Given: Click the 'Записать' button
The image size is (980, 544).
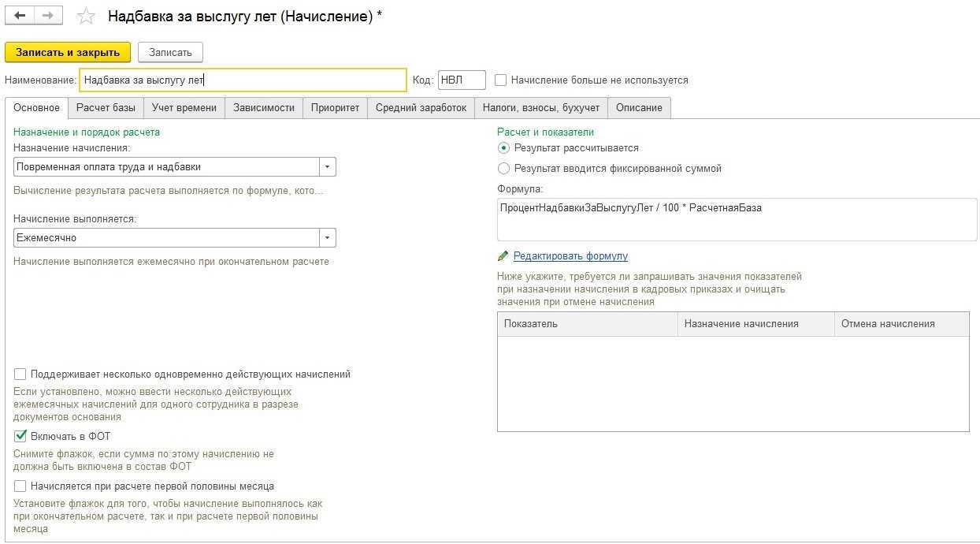Looking at the screenshot, I should (x=170, y=53).
